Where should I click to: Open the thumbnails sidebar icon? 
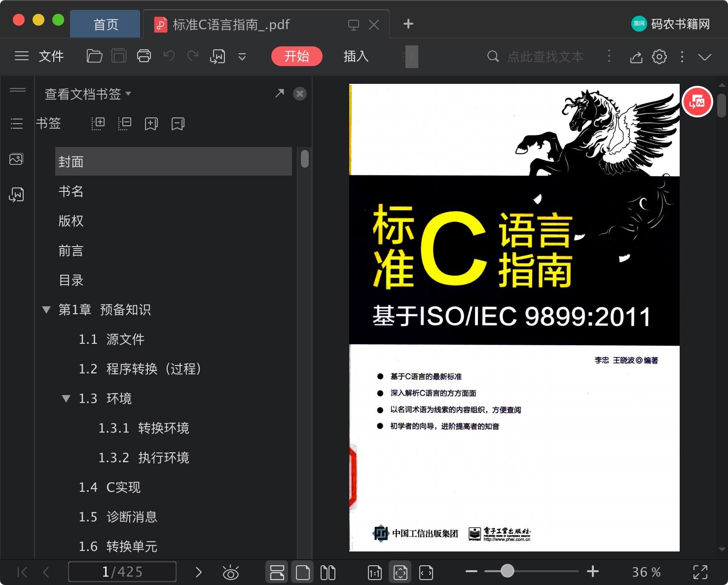point(16,159)
